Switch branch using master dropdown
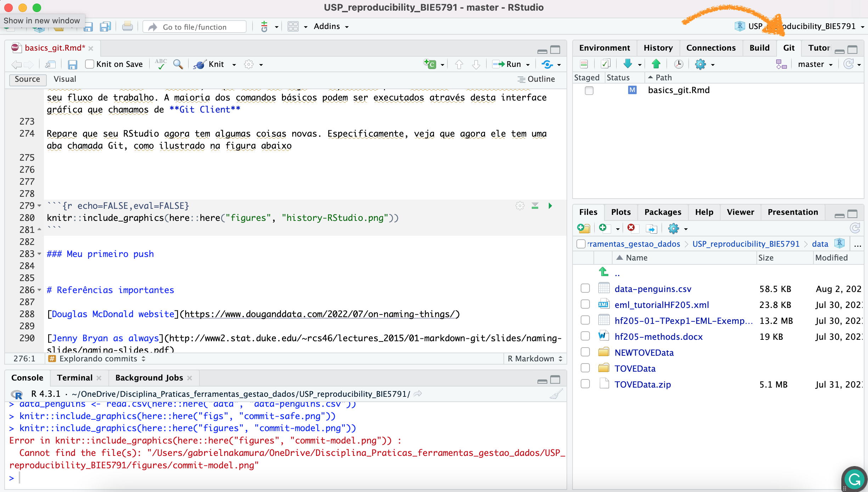Image resolution: width=868 pixels, height=492 pixels. [815, 64]
